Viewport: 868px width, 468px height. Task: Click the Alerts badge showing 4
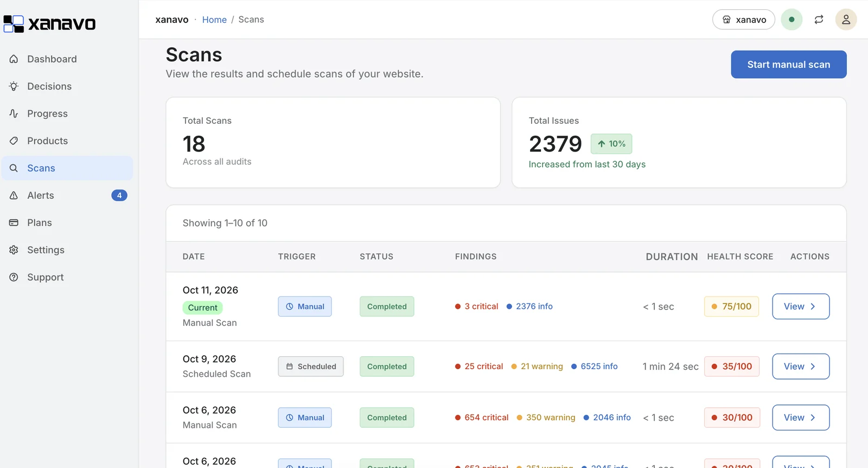pos(119,195)
